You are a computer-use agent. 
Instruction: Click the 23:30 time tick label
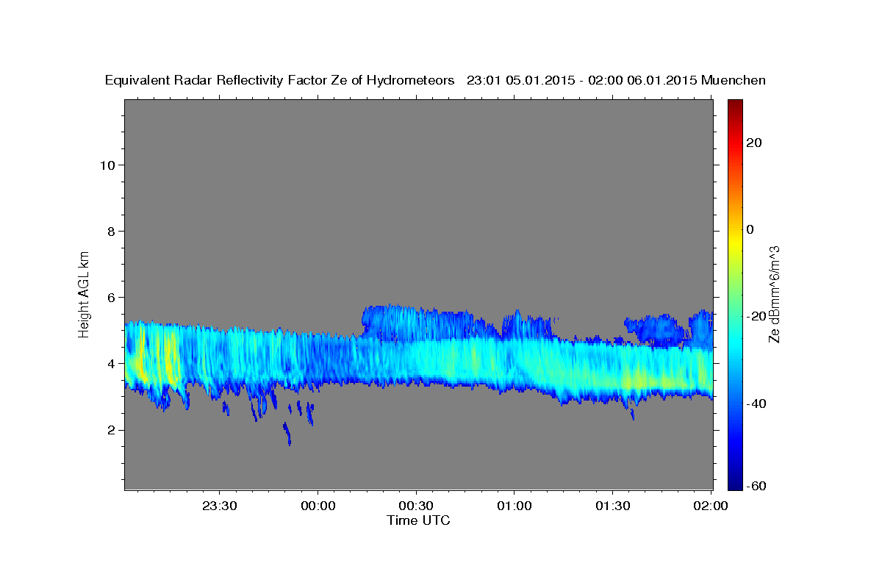220,506
